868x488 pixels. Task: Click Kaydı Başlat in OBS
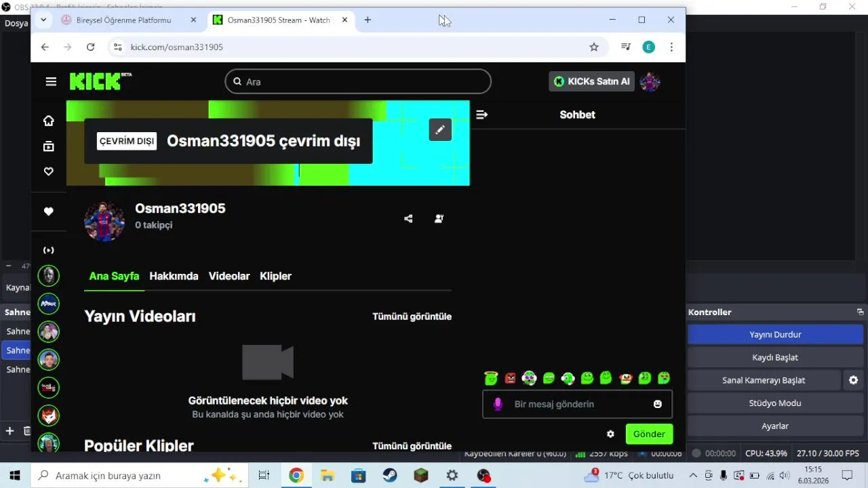[775, 357]
